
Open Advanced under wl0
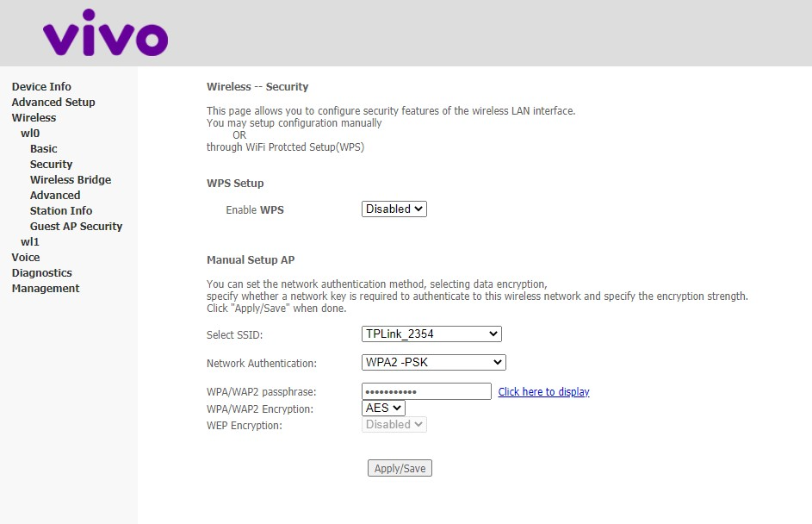(55, 196)
